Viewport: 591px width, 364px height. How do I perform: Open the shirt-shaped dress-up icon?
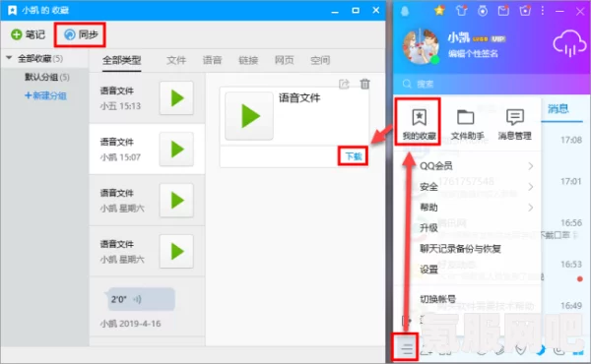[x=461, y=11]
